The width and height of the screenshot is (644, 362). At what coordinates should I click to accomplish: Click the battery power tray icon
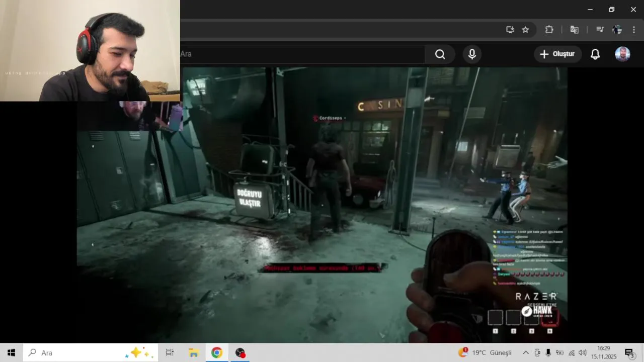coord(559,353)
